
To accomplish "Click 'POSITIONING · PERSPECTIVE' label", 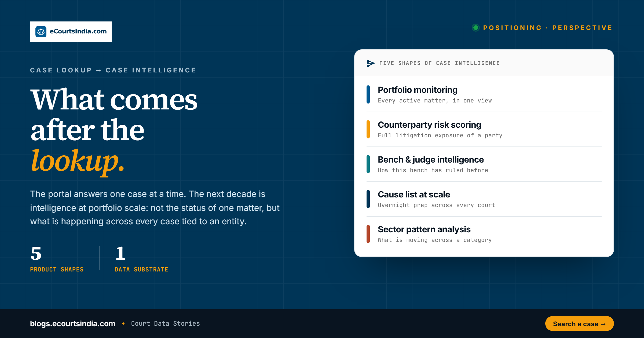I will (547, 28).
